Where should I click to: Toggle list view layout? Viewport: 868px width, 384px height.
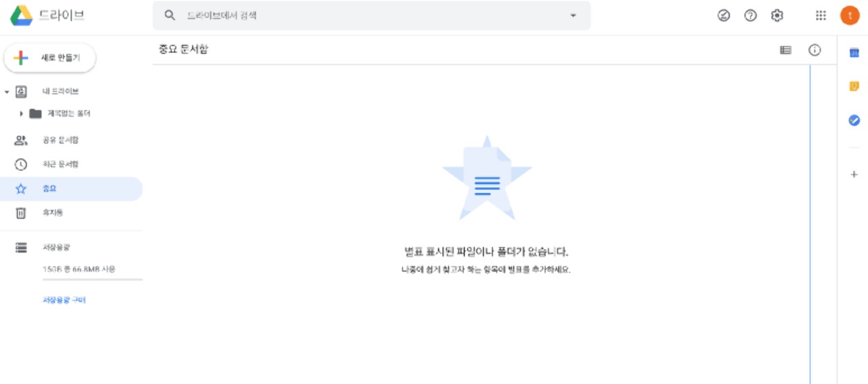pos(785,50)
